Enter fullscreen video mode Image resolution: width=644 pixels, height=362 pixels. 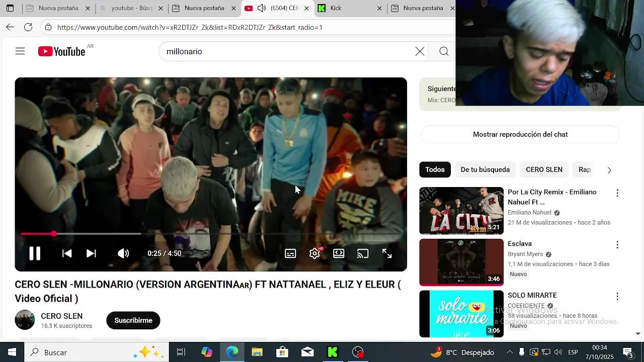coord(387,253)
